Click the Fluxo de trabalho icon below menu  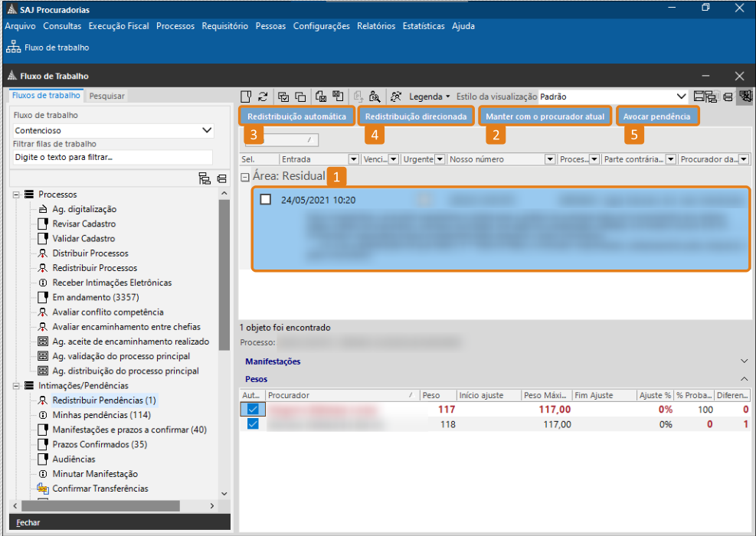coord(13,47)
